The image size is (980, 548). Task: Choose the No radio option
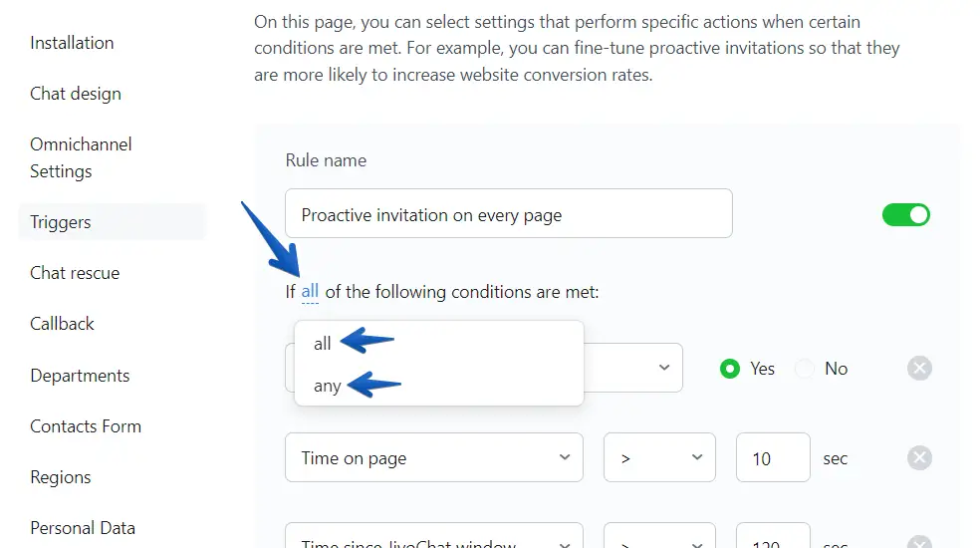[x=805, y=369]
